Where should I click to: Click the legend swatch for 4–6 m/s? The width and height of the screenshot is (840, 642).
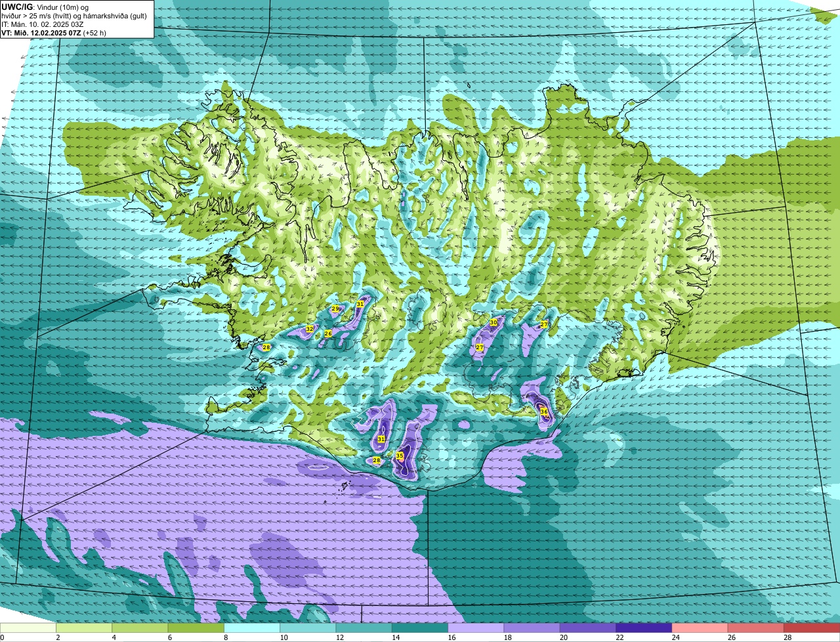tap(140, 628)
